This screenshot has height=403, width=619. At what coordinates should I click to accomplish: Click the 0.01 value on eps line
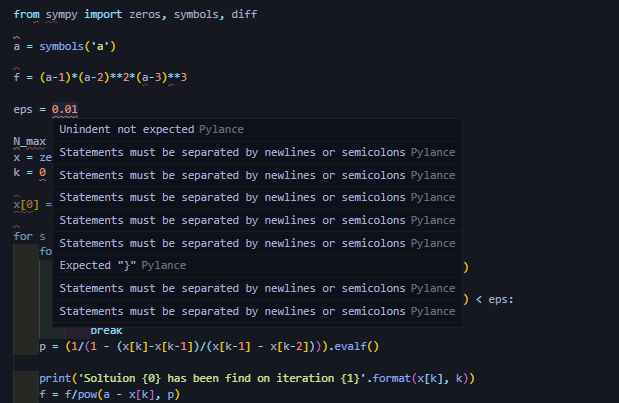coord(65,109)
